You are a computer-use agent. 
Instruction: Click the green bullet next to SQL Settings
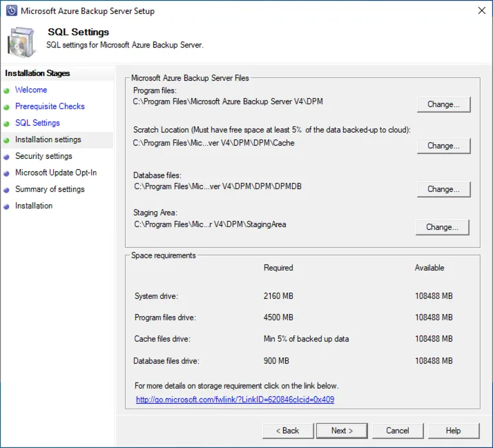coord(7,124)
